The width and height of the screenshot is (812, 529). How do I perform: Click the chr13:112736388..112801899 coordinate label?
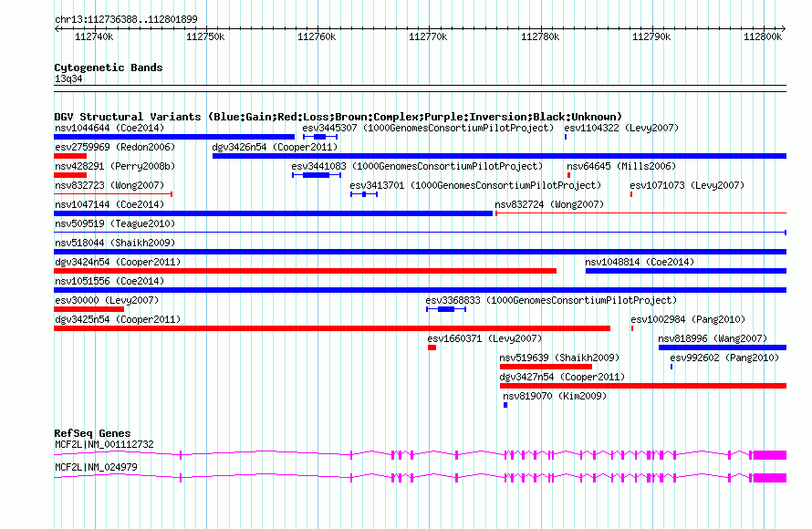(x=126, y=19)
